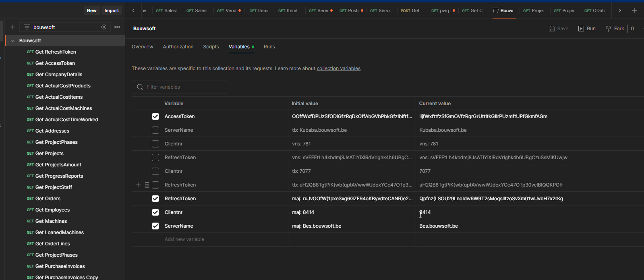Screen dimensions: 644x280
Task: Open the collection variables link
Action: (339, 68)
